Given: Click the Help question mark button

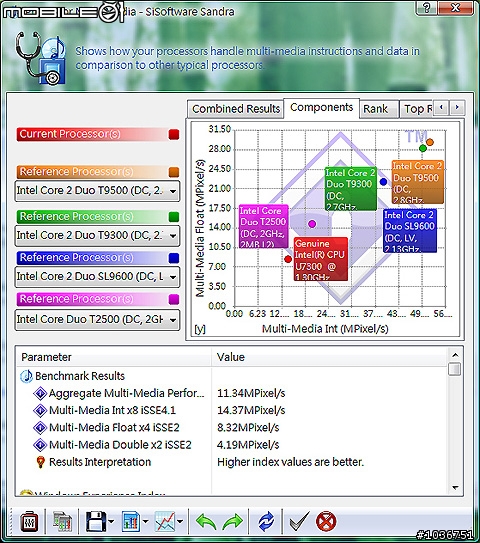Looking at the screenshot, I should click(427, 8).
